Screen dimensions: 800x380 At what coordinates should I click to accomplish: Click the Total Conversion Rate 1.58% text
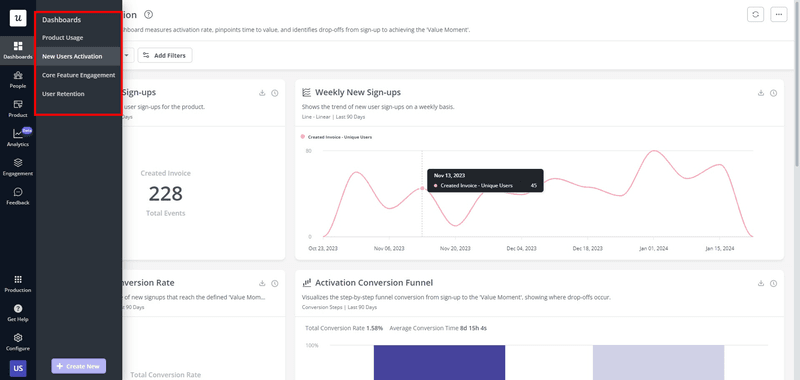point(344,328)
